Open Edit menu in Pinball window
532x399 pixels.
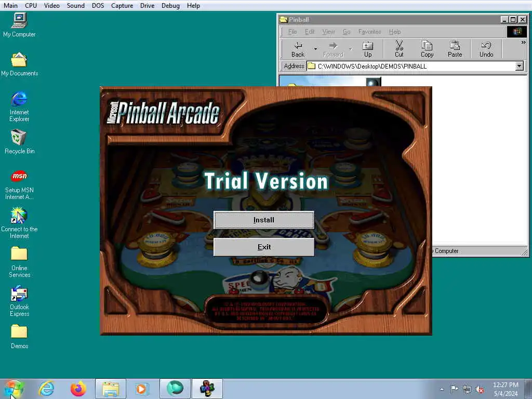pyautogui.click(x=310, y=32)
